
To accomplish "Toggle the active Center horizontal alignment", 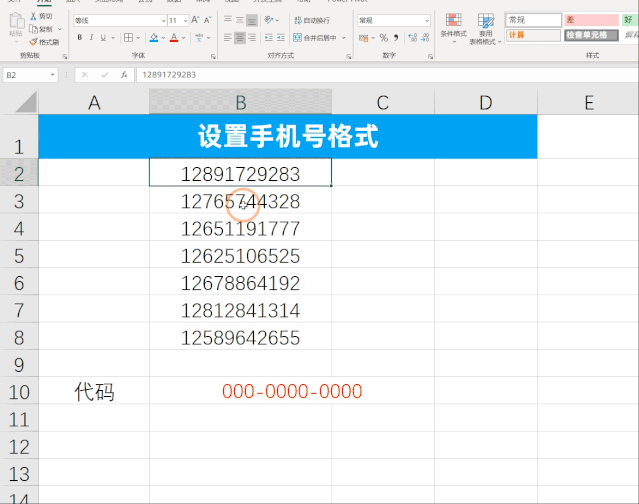I will tap(240, 38).
